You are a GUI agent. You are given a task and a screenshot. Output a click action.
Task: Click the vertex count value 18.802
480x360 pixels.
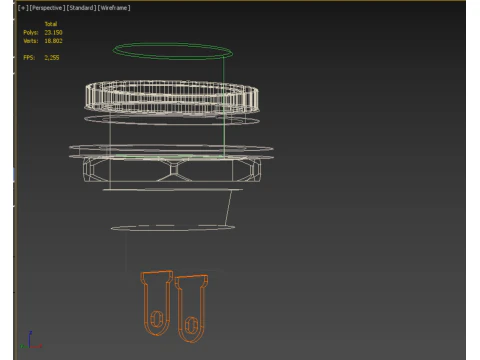coord(53,41)
